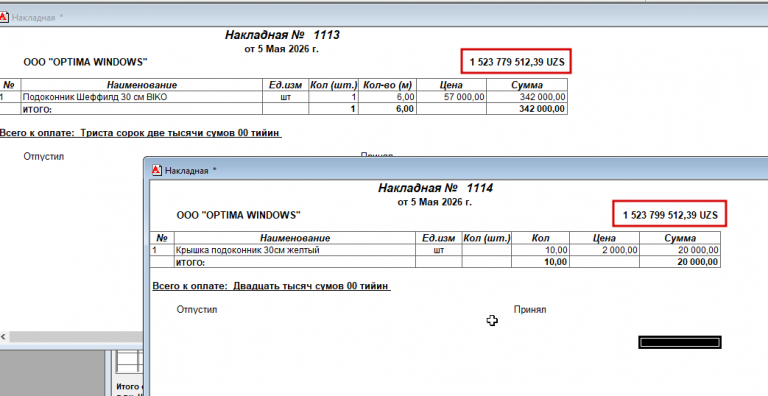The image size is (768, 396).
Task: Click "Всего к оплате: Триста сорок две тысячи" line
Action: (141, 133)
